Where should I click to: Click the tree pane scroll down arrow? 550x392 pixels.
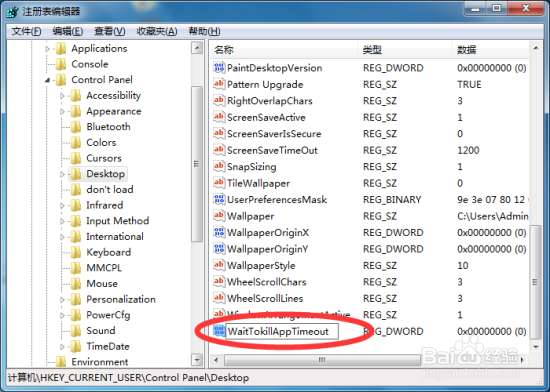(197, 360)
